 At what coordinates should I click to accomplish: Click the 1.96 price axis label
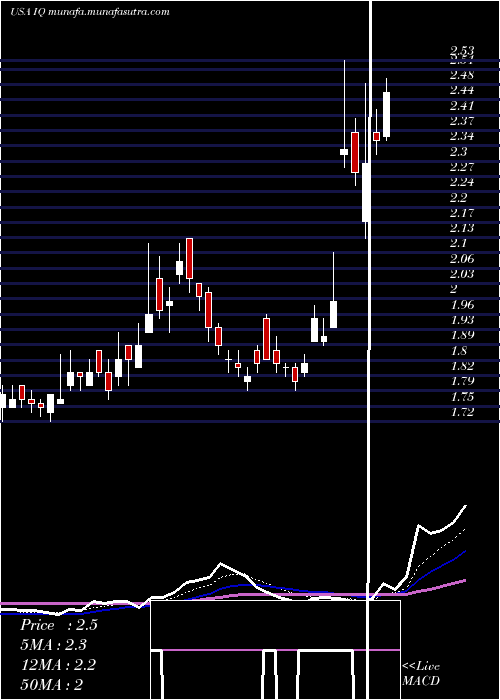pyautogui.click(x=462, y=305)
